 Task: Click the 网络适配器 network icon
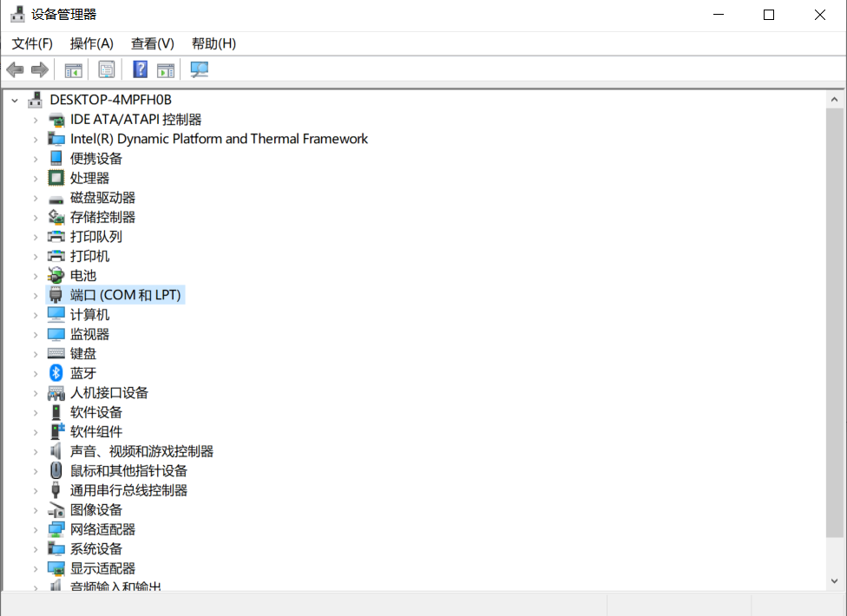tap(56, 529)
